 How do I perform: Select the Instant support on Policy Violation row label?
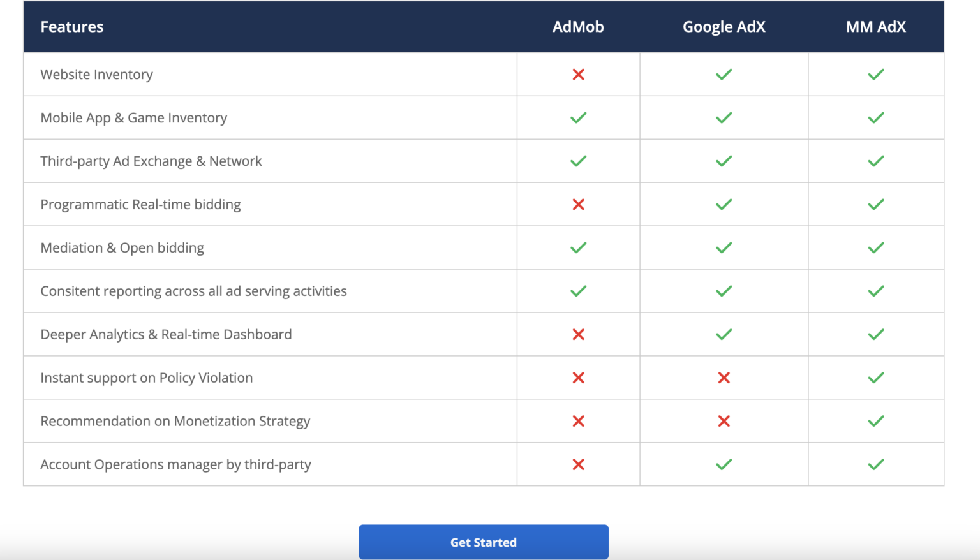point(146,378)
